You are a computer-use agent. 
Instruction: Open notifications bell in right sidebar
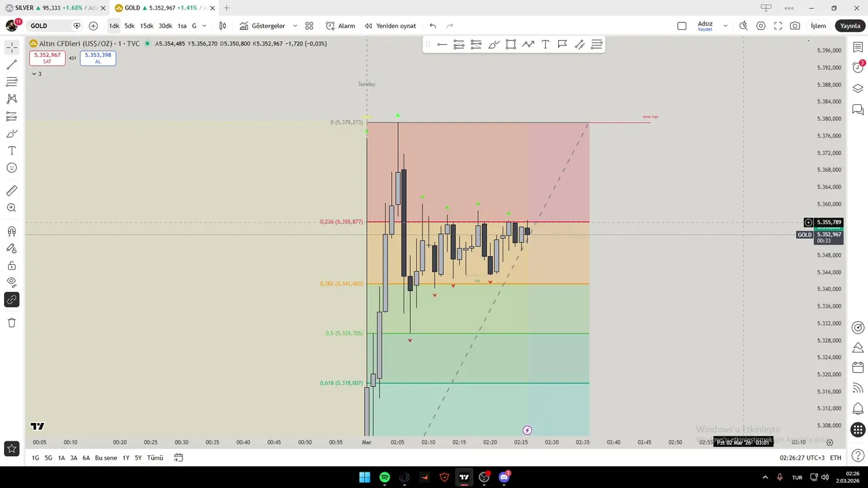click(x=858, y=409)
